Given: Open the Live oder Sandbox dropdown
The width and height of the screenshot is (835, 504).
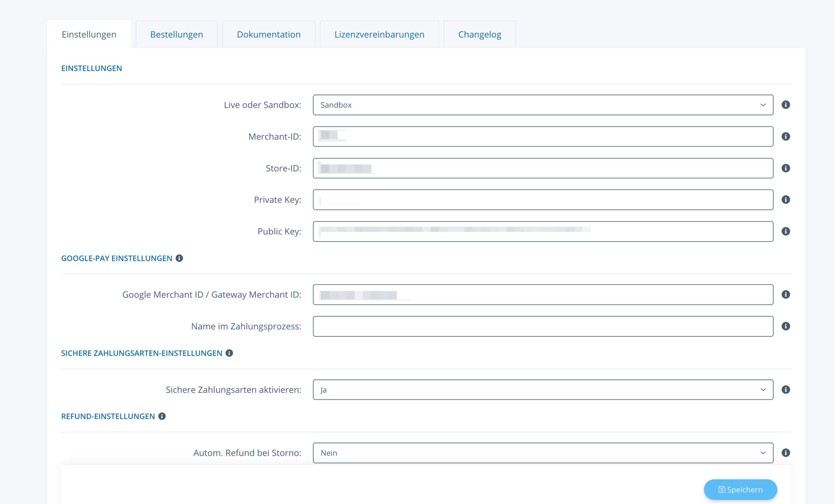Looking at the screenshot, I should 542,105.
